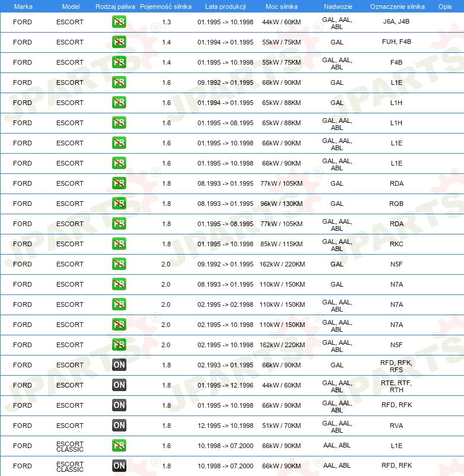Select the petrol icon in the L1H 01.1995 -> 08.1995 row
Image resolution: width=464 pixels, height=476 pixels.
click(x=119, y=123)
